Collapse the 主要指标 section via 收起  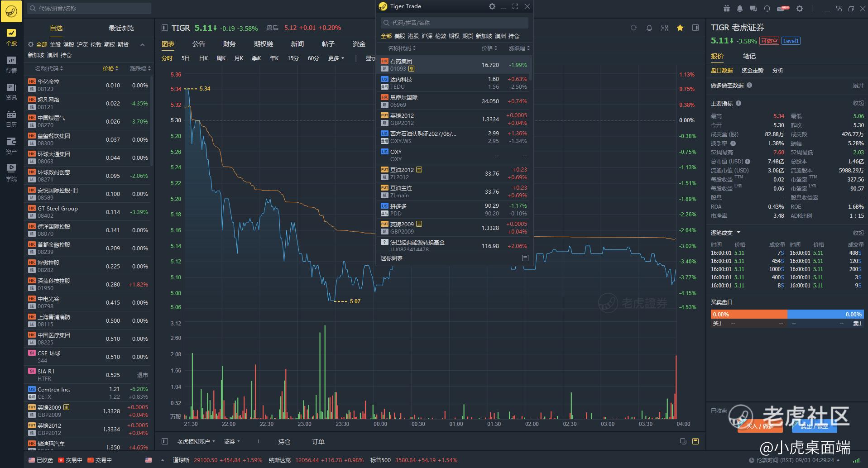coord(858,103)
